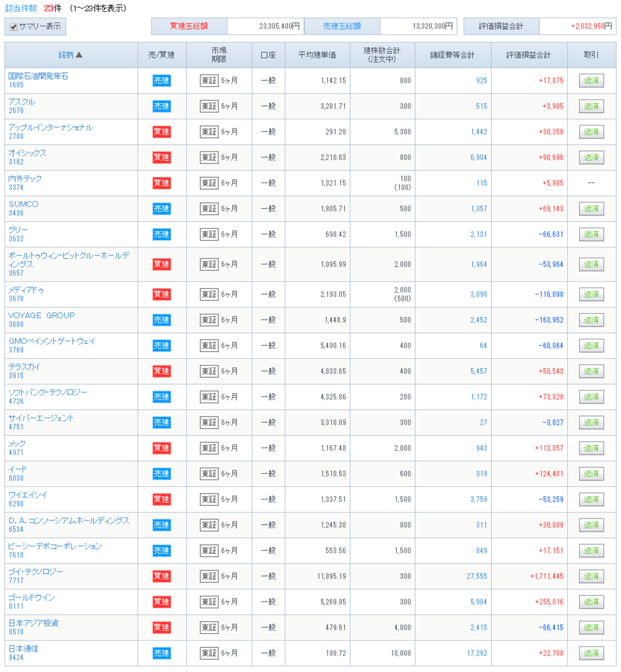Open 国際石油開発帝石 stock link

point(38,76)
